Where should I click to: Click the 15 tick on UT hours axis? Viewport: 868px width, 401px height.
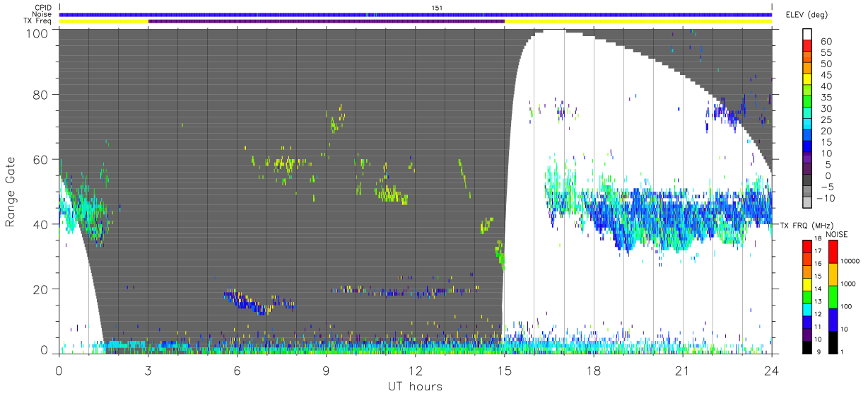504,371
